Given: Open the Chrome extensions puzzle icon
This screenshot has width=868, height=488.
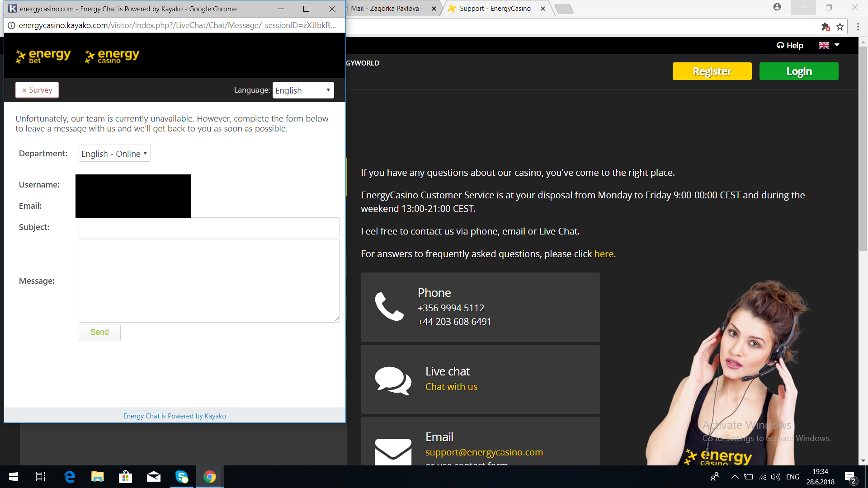Looking at the screenshot, I should (826, 27).
